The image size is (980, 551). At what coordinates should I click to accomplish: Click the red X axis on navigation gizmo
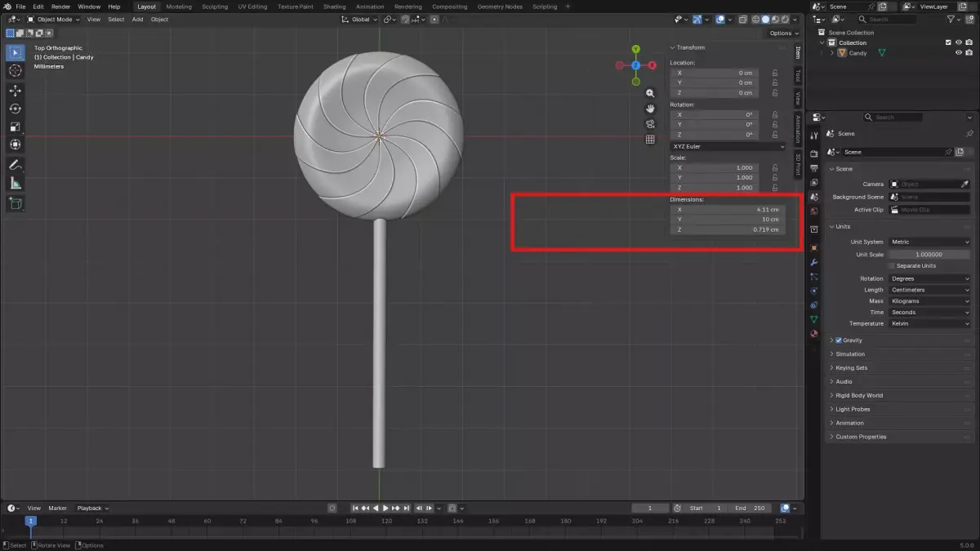(x=652, y=65)
